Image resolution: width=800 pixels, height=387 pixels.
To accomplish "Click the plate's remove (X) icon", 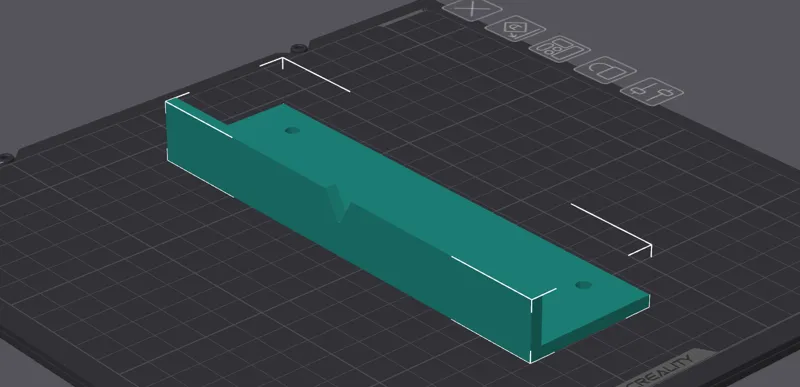I will point(471,9).
